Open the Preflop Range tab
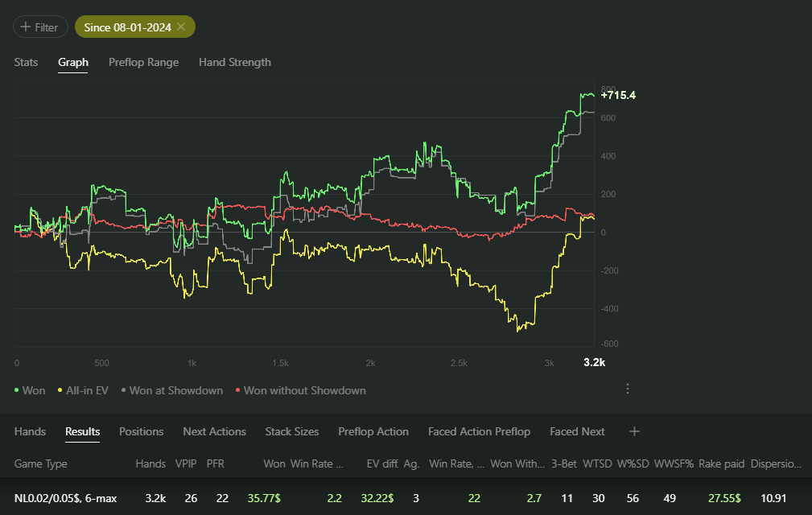Screen dimensions: 812x515 pos(143,62)
